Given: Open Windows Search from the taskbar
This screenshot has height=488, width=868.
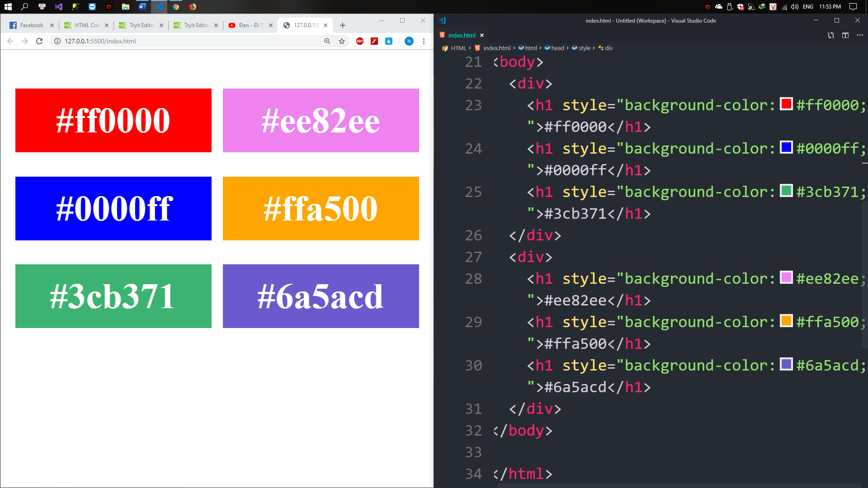Looking at the screenshot, I should (x=25, y=7).
